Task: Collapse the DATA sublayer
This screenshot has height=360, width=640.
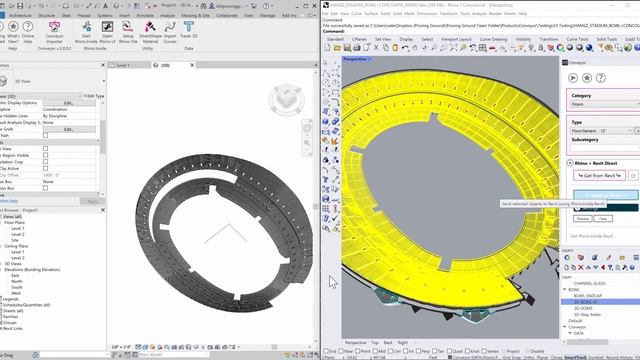Action: [x=570, y=333]
